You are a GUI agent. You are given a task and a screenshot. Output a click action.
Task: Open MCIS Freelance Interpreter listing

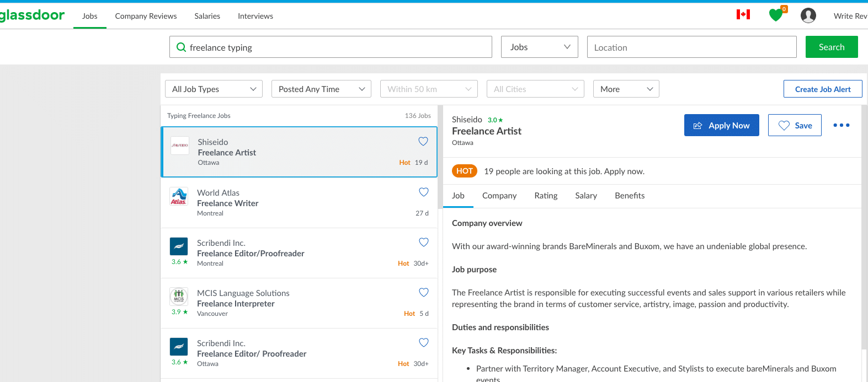coord(299,303)
